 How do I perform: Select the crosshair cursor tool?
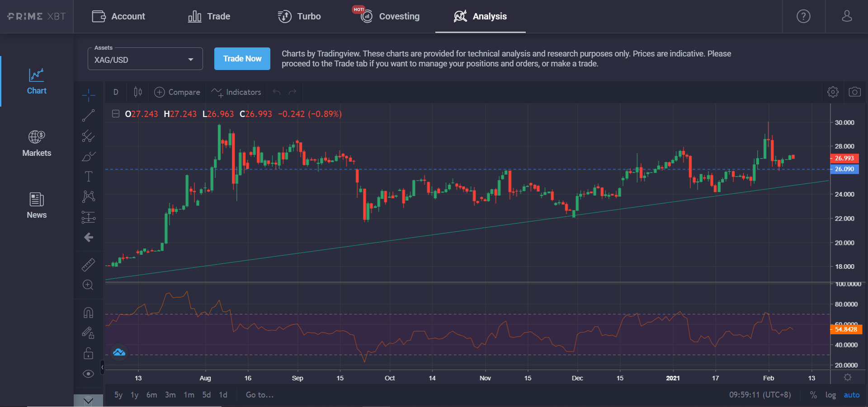[x=88, y=95]
